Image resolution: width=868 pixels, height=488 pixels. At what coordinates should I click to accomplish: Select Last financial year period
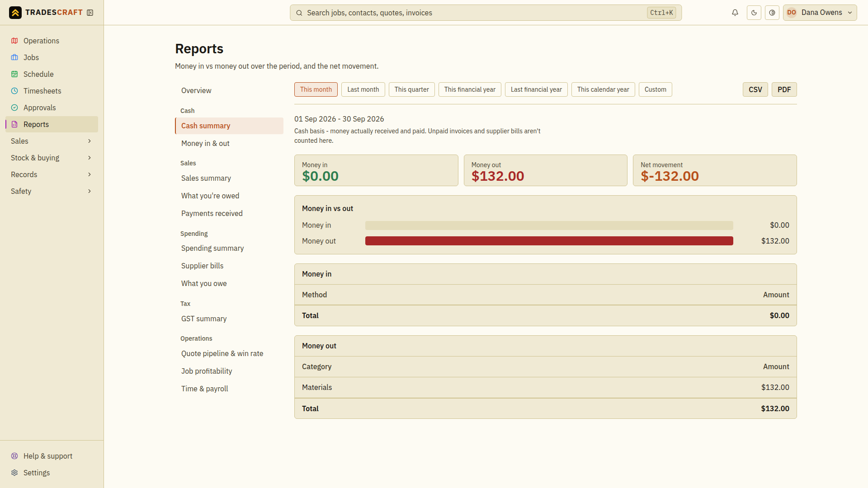pyautogui.click(x=536, y=89)
